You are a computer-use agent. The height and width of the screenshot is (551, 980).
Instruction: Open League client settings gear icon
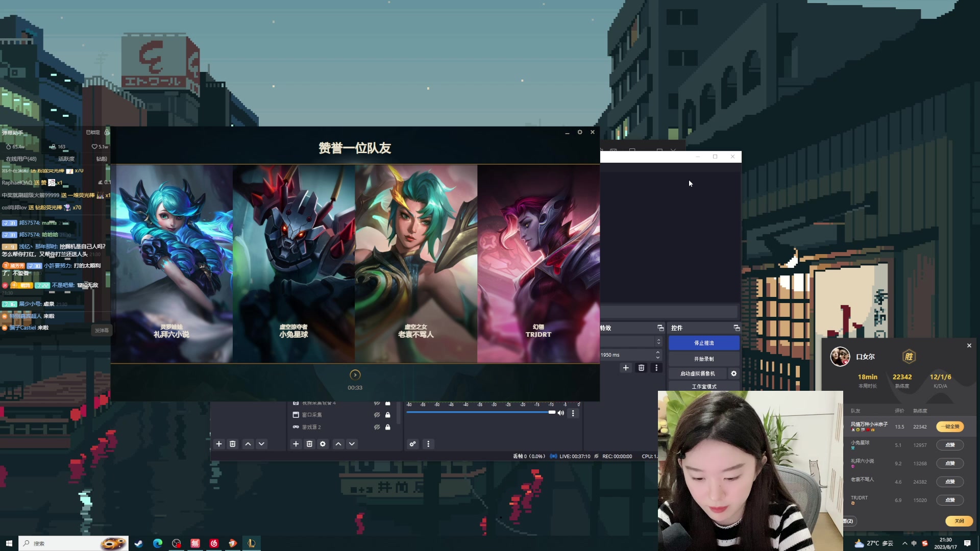[x=580, y=132]
